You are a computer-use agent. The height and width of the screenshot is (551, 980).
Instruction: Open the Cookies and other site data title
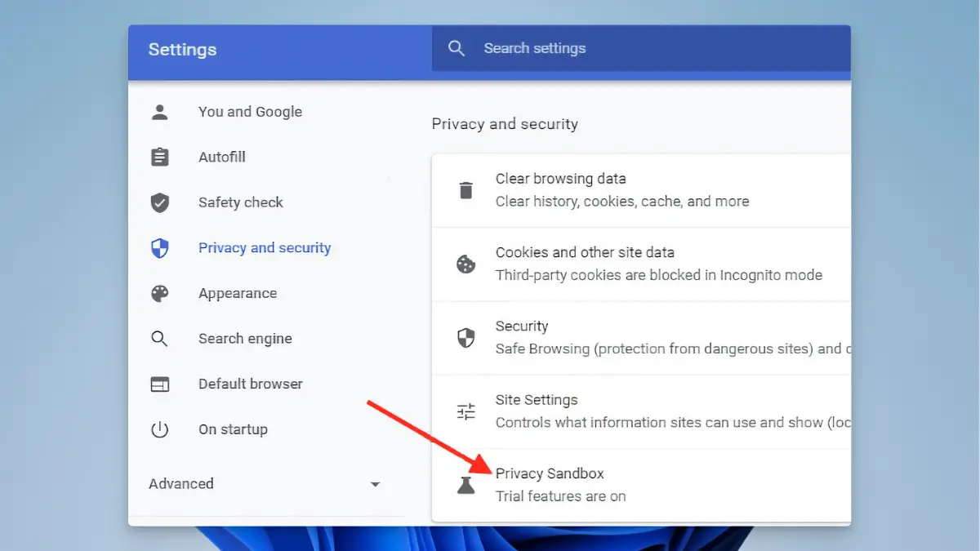(x=585, y=253)
